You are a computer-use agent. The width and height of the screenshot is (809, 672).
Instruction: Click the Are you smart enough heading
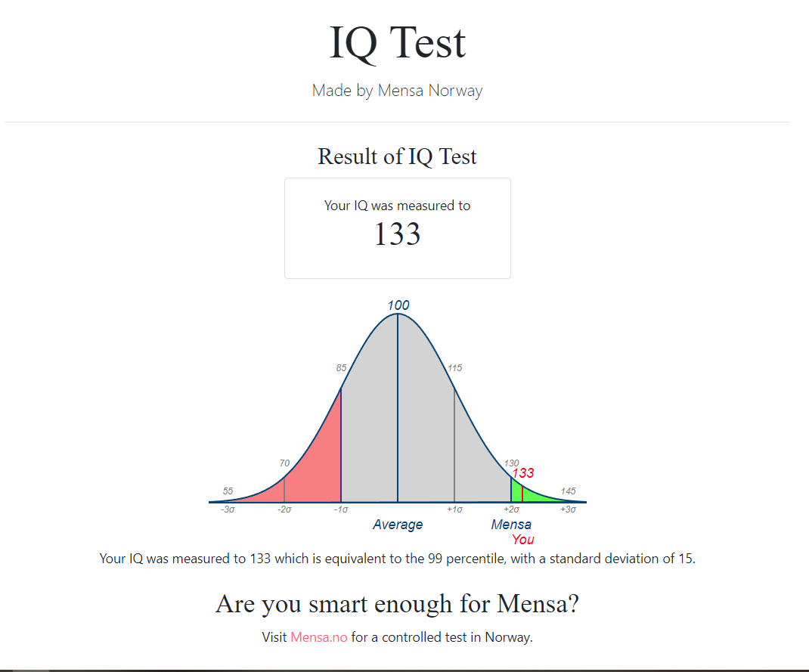397,604
